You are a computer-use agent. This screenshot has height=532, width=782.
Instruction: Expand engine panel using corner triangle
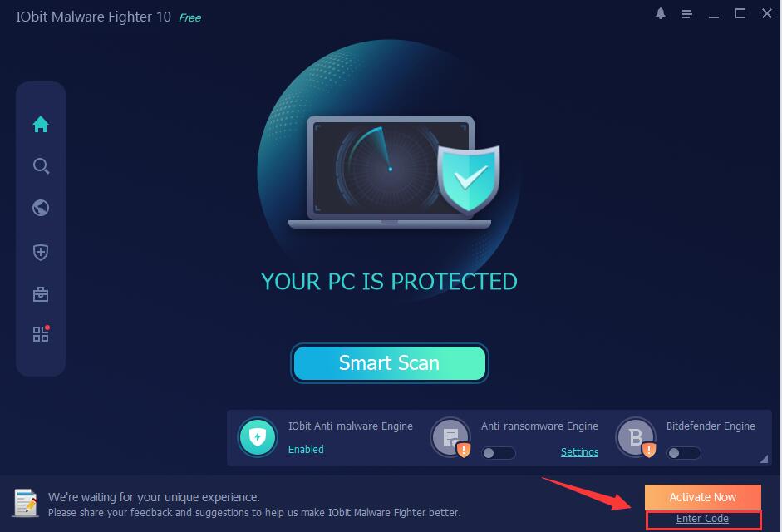pyautogui.click(x=764, y=459)
